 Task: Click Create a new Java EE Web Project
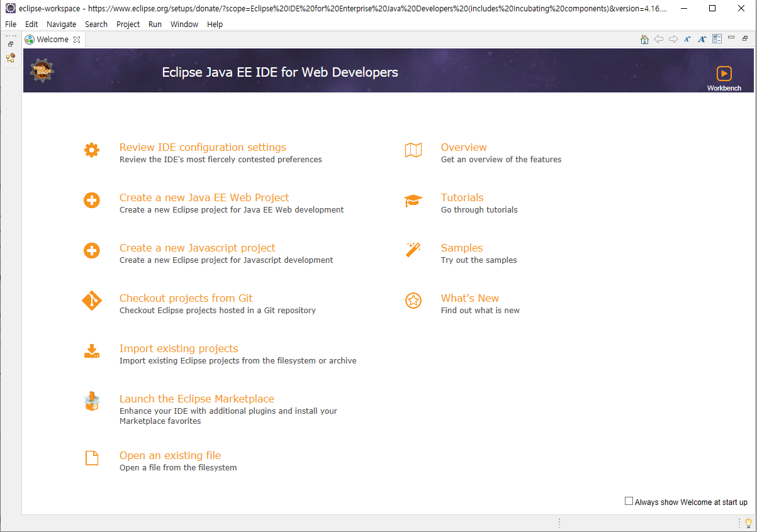(204, 197)
